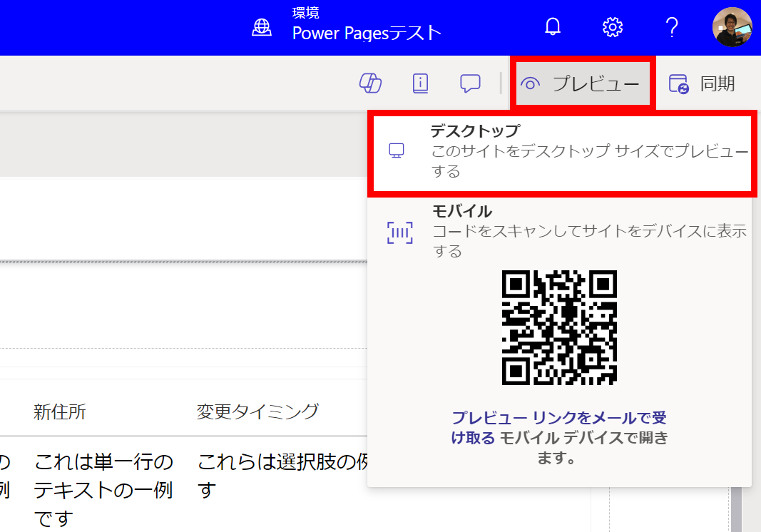Image resolution: width=761 pixels, height=532 pixels.
Task: Select environment name Power Pagesテスト
Action: [367, 33]
